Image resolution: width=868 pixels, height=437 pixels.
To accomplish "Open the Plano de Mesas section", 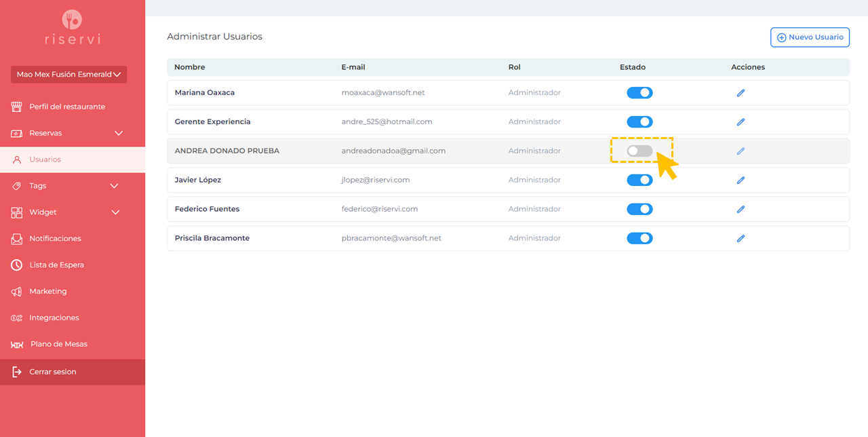I will pyautogui.click(x=73, y=344).
